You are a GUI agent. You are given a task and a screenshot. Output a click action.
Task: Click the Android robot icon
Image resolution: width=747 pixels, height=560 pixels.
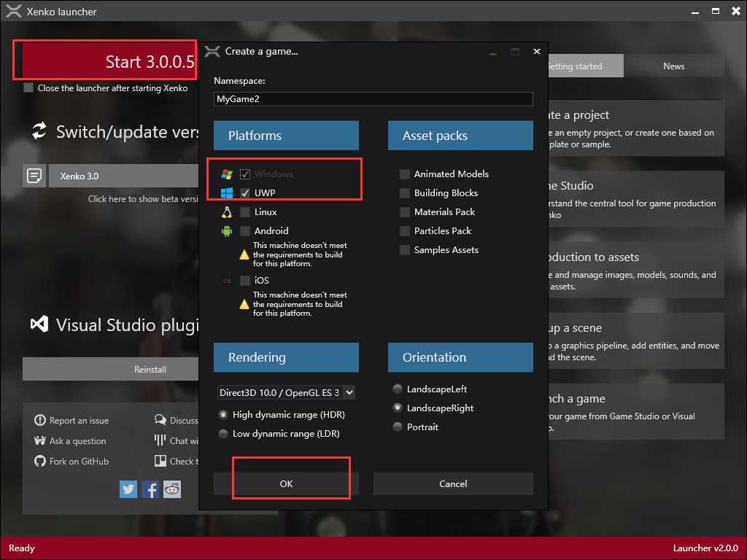tap(227, 231)
